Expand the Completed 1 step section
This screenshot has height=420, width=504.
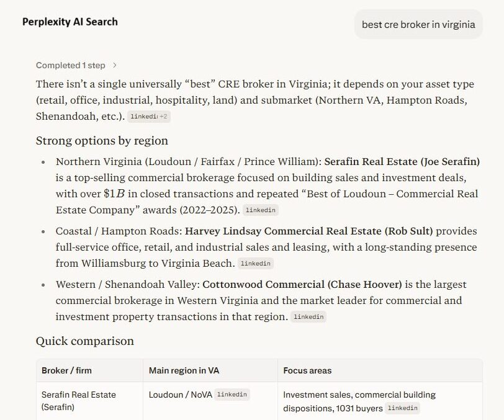point(70,65)
